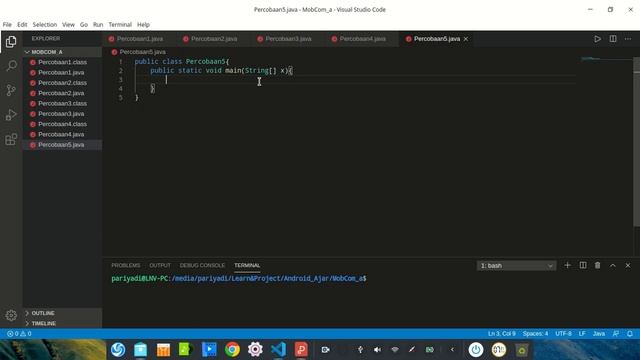
Task: Open the Deepin launcher in dock
Action: (x=118, y=350)
